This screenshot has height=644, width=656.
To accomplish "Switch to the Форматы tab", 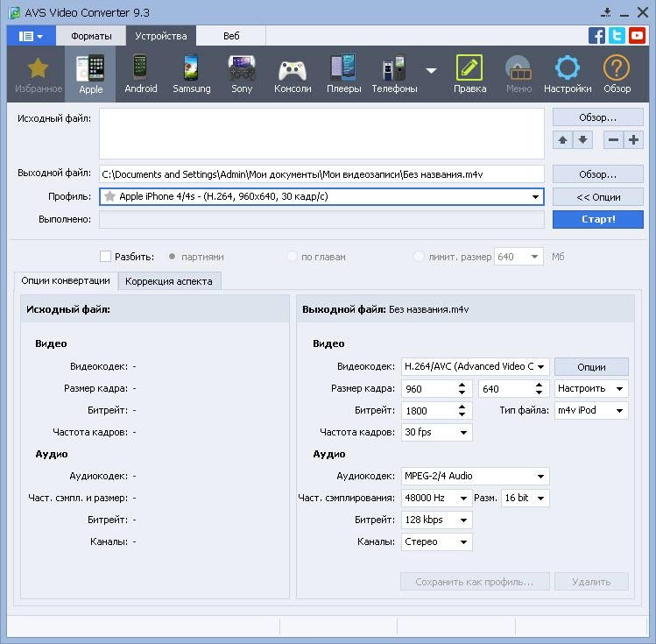I will point(91,36).
